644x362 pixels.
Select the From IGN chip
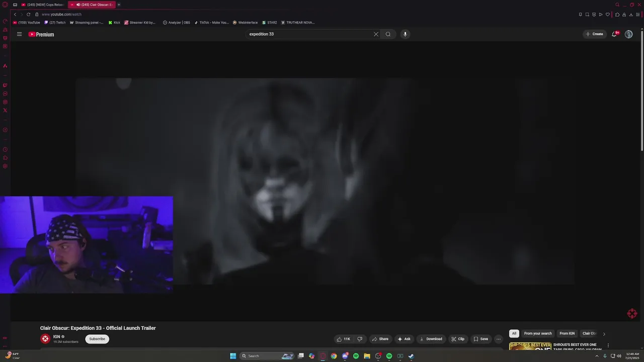click(x=567, y=333)
